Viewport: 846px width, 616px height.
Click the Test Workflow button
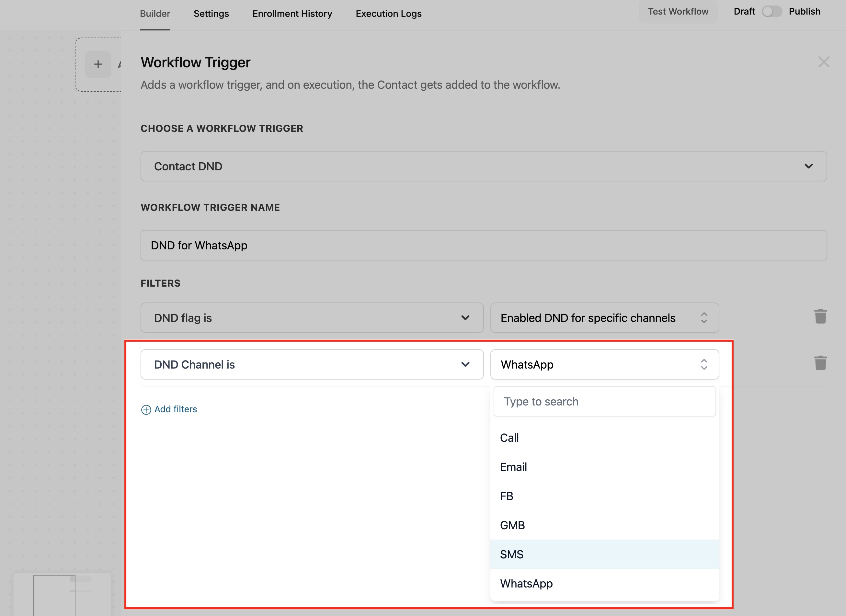pyautogui.click(x=677, y=12)
